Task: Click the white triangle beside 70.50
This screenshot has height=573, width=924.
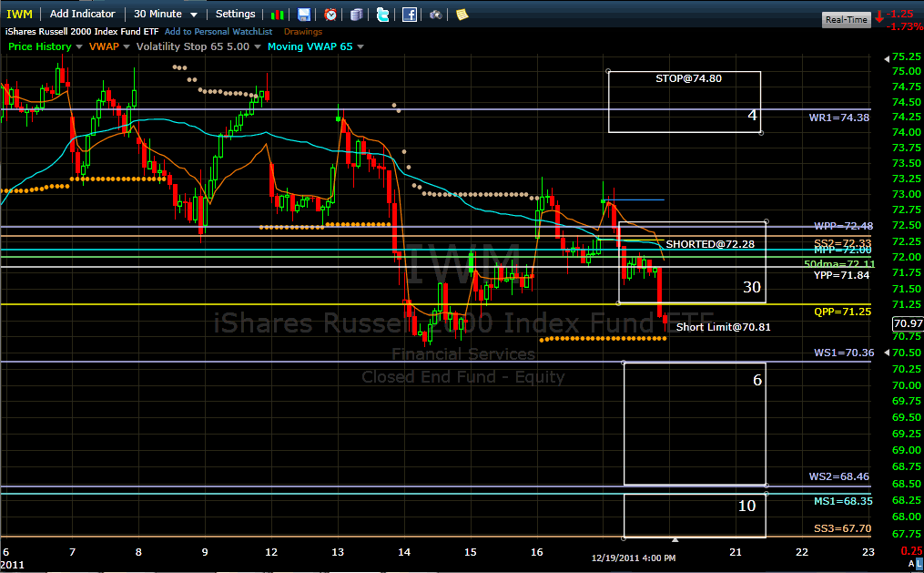Action: point(887,353)
